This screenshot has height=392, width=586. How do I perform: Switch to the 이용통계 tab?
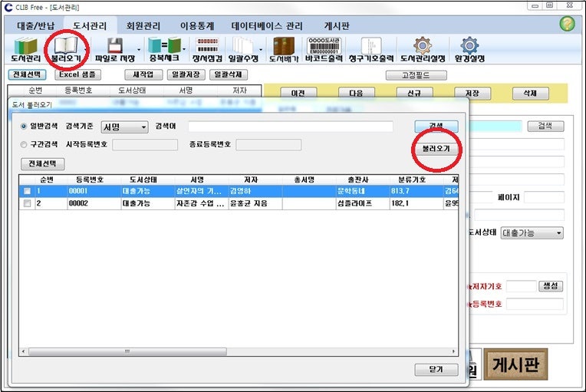[x=197, y=26]
